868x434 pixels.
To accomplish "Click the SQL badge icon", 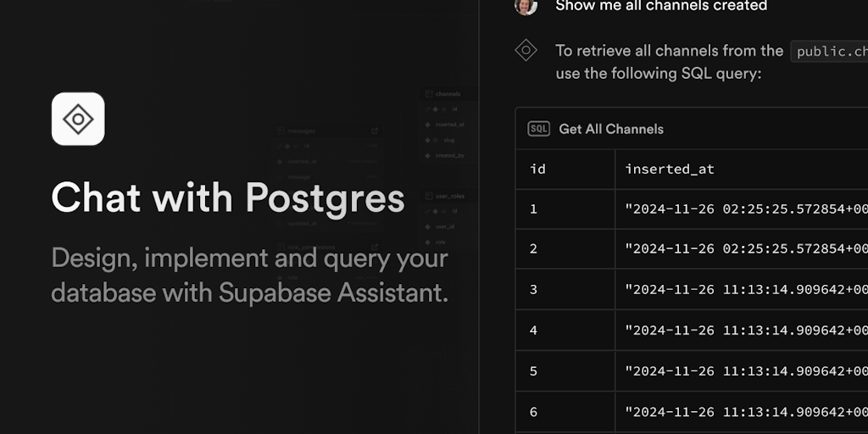I will pos(538,129).
